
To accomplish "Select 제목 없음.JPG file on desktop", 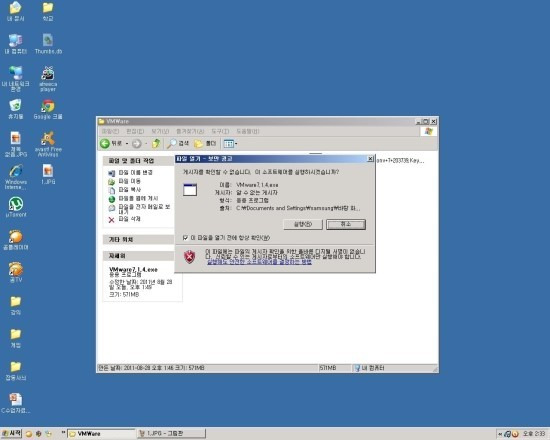I will 15,144.
